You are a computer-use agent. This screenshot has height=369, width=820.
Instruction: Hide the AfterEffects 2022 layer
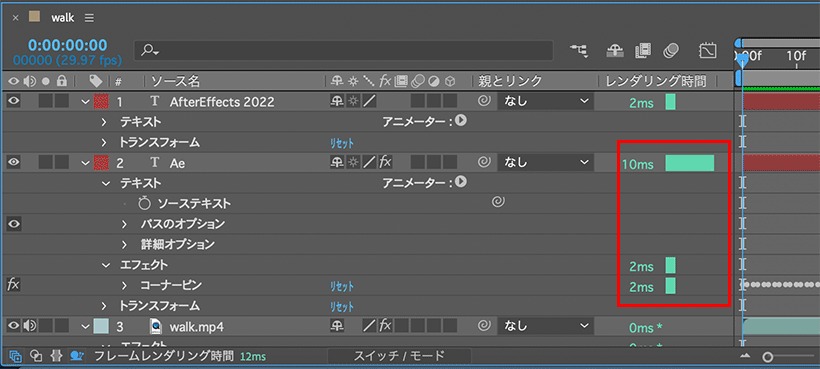(x=14, y=101)
